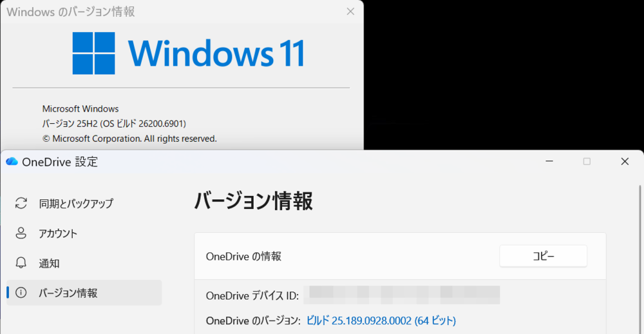
Task: Open the ビルド 25.189.0928.0002 version link
Action: pos(381,320)
